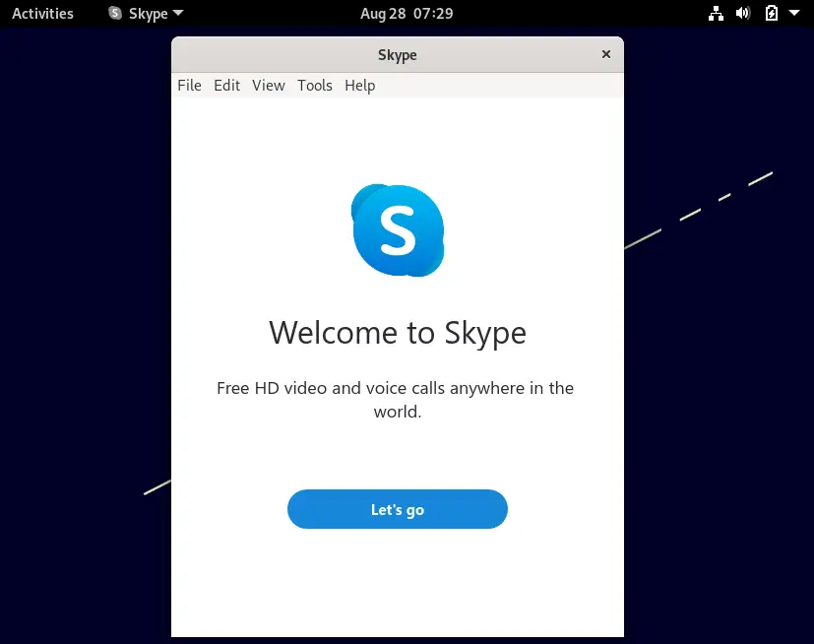This screenshot has height=644, width=814.
Task: Open the Tools menu
Action: (x=315, y=85)
